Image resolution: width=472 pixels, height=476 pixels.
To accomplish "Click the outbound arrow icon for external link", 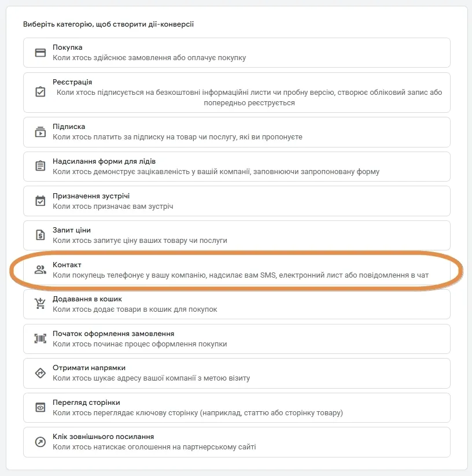I will click(40, 442).
